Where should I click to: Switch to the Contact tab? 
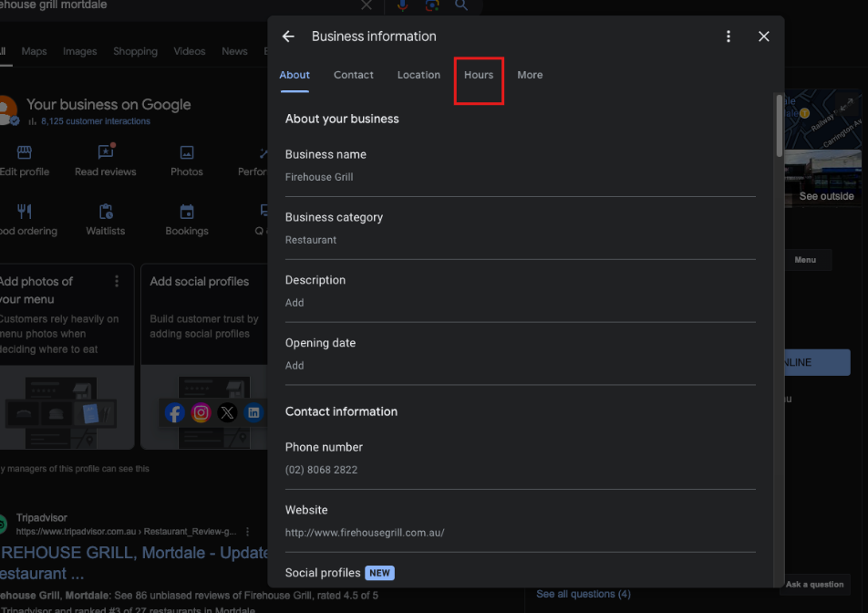[353, 76]
